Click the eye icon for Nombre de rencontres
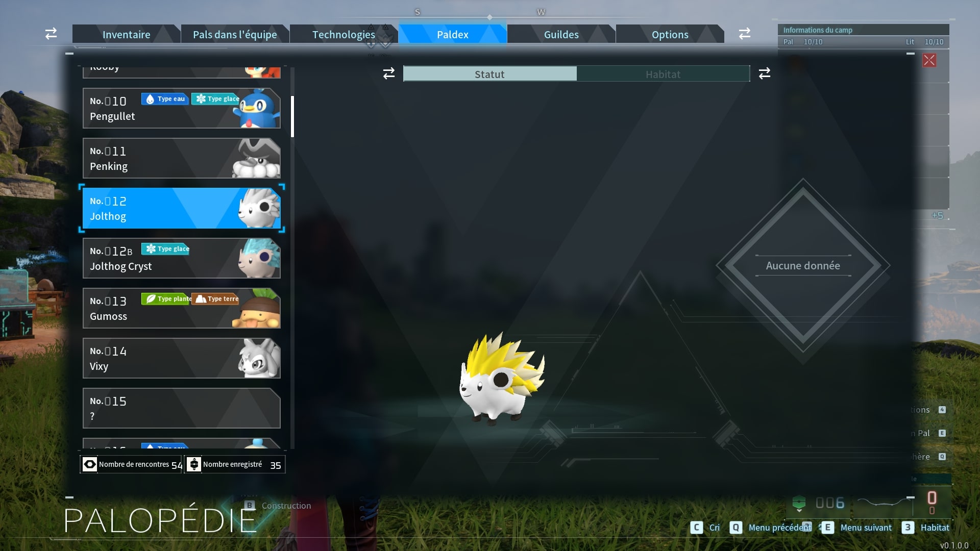The width and height of the screenshot is (980, 551). [x=89, y=464]
